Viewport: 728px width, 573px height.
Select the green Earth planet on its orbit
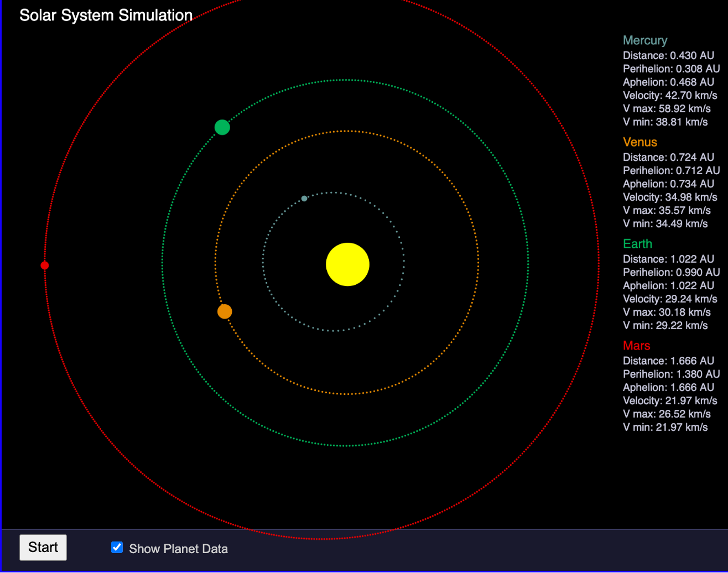click(222, 127)
